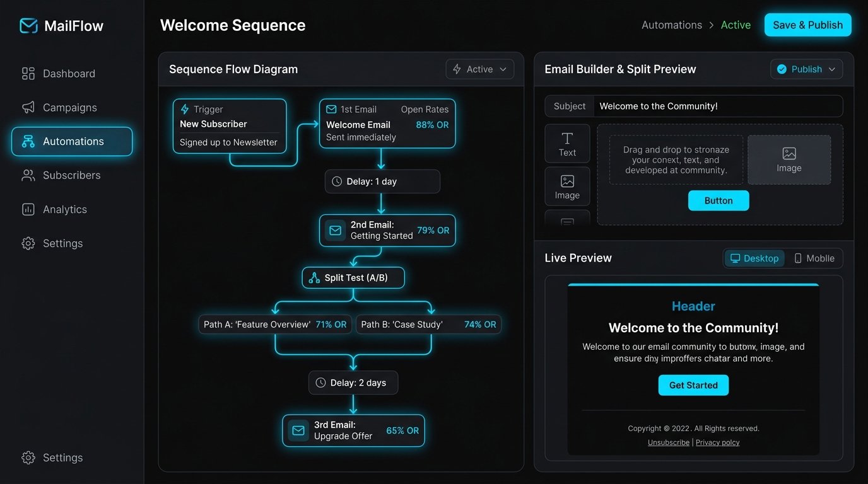Click the clock icon on Delay: 2 days
The height and width of the screenshot is (484, 868).
[320, 383]
